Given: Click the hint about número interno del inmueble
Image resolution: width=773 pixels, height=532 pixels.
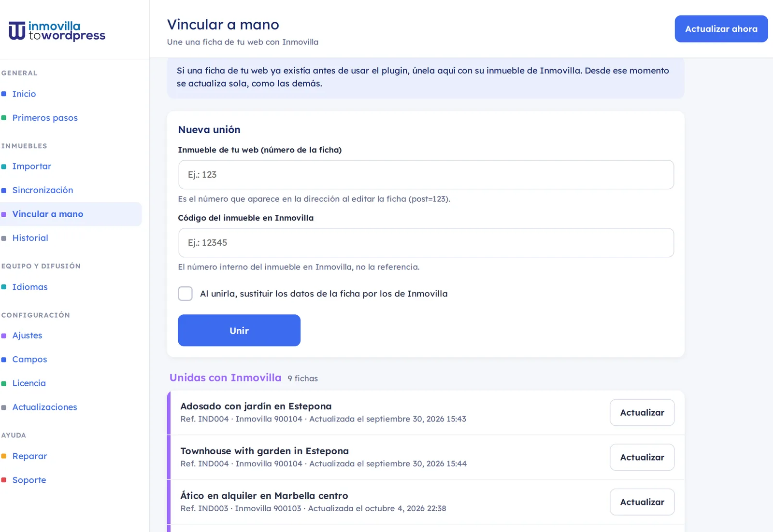Looking at the screenshot, I should click(299, 267).
